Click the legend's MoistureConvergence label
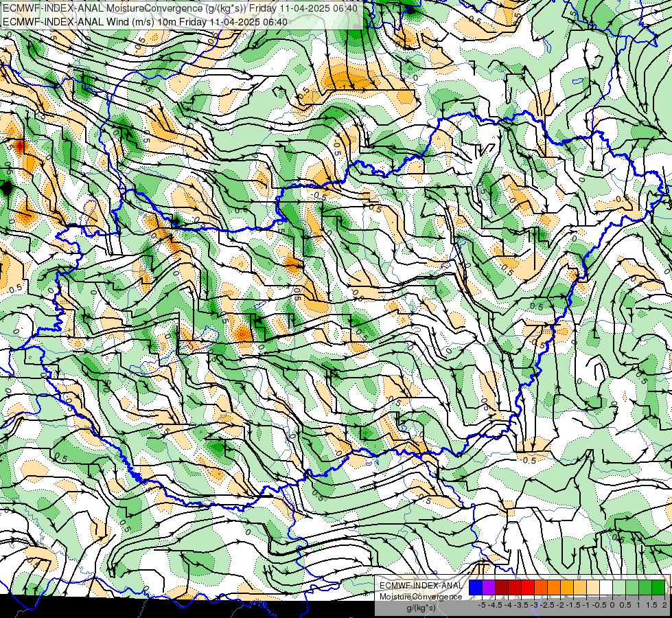The image size is (672, 618). (421, 597)
